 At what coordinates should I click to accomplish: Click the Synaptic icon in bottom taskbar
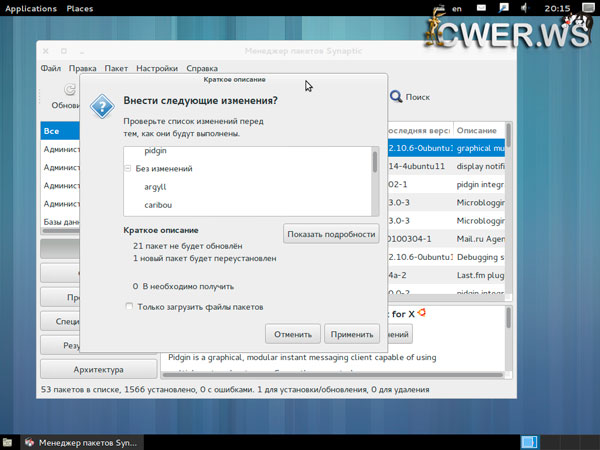click(x=30, y=442)
